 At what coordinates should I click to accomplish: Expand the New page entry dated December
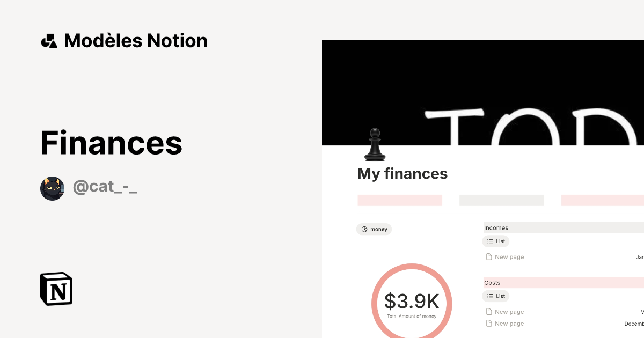509,323
